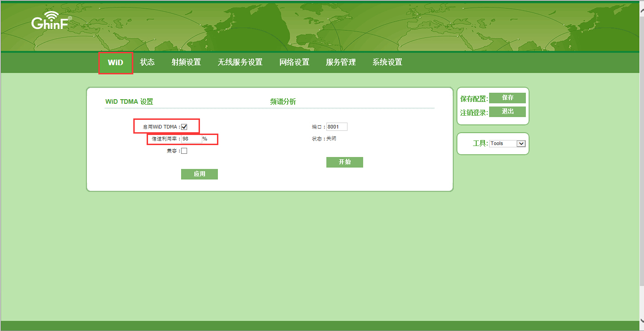Log out using 退出 button

pyautogui.click(x=507, y=112)
